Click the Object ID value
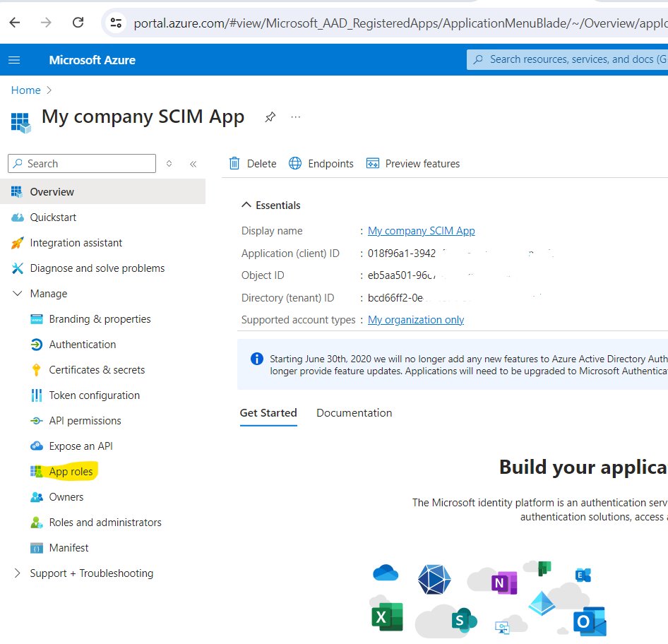This screenshot has width=668, height=644. (x=401, y=275)
